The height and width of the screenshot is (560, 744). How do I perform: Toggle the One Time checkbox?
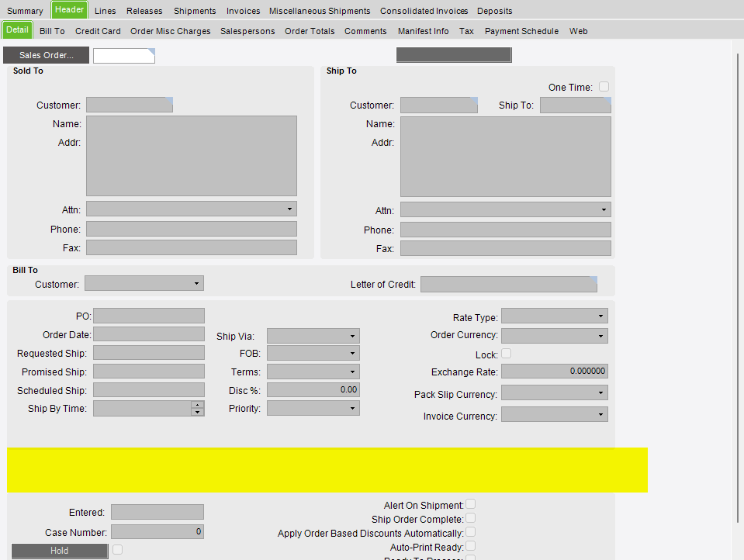[604, 86]
